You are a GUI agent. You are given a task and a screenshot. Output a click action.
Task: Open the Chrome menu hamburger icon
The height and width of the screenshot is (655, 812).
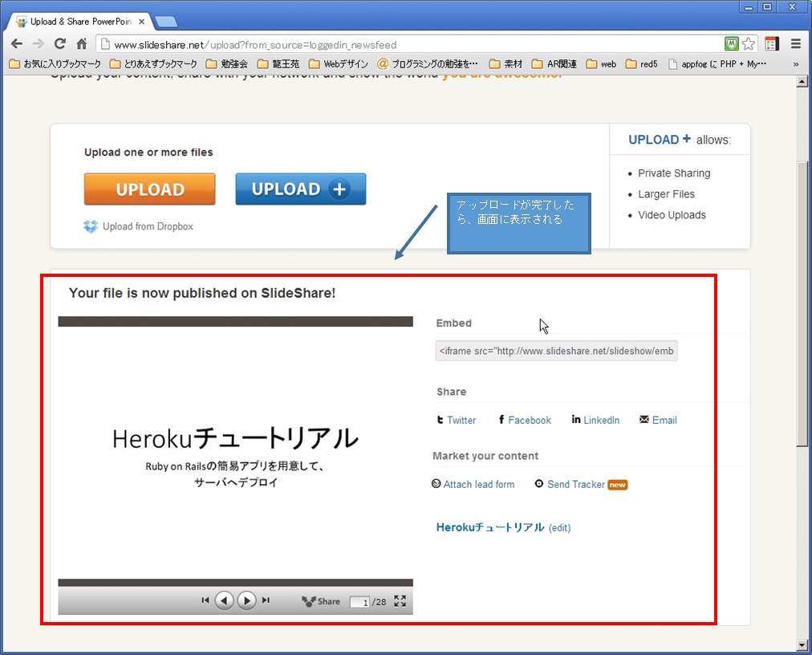tap(796, 44)
